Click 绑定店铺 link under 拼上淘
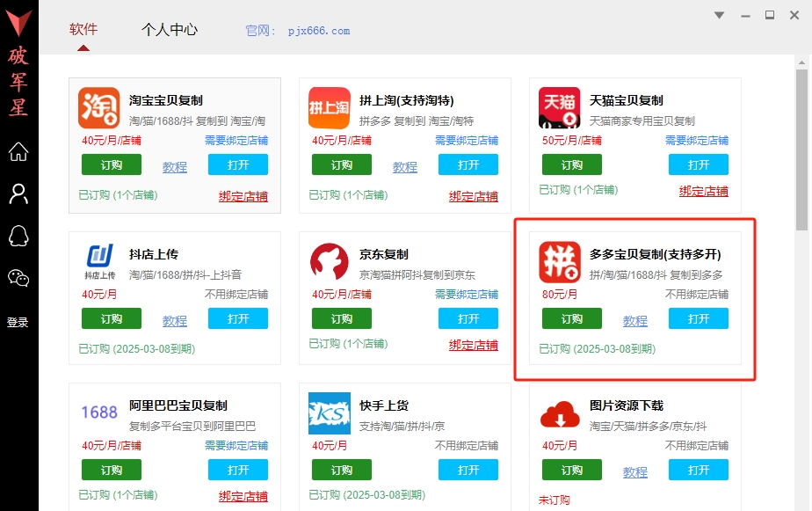The image size is (812, 511). coord(474,196)
